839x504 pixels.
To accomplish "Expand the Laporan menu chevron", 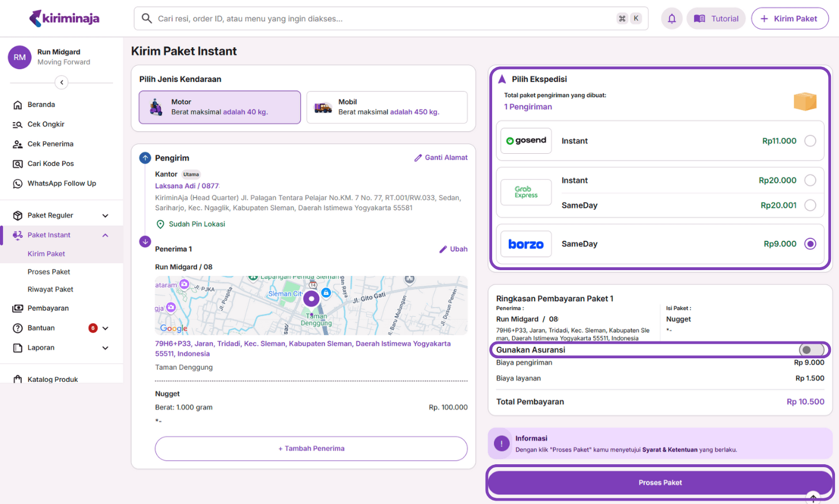I will 105,348.
